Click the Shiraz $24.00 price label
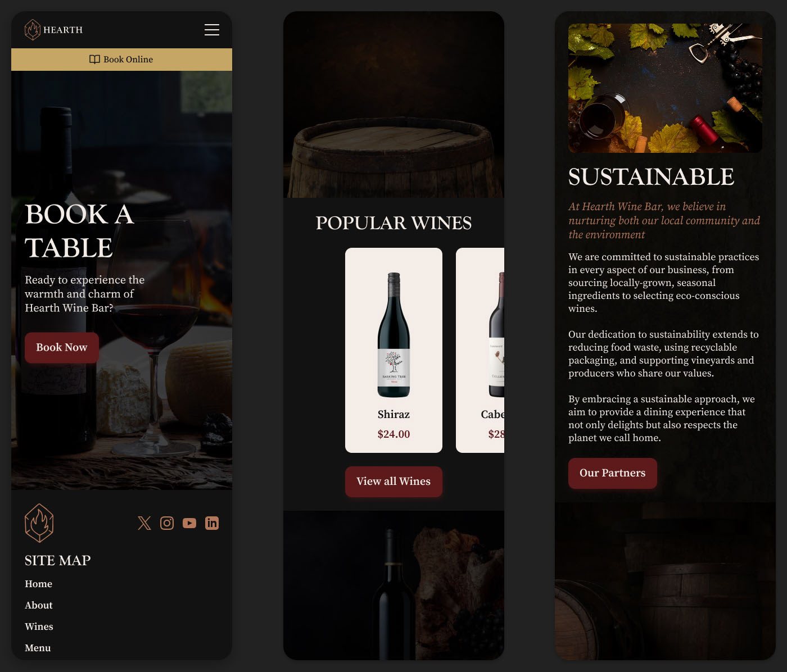Viewport: 787px width, 672px height. 393,434
